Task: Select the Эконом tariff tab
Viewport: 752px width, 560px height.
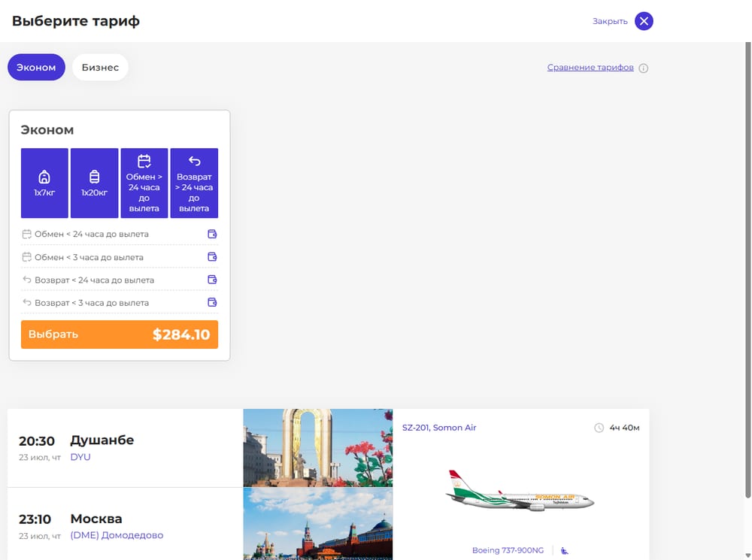Action: [36, 67]
